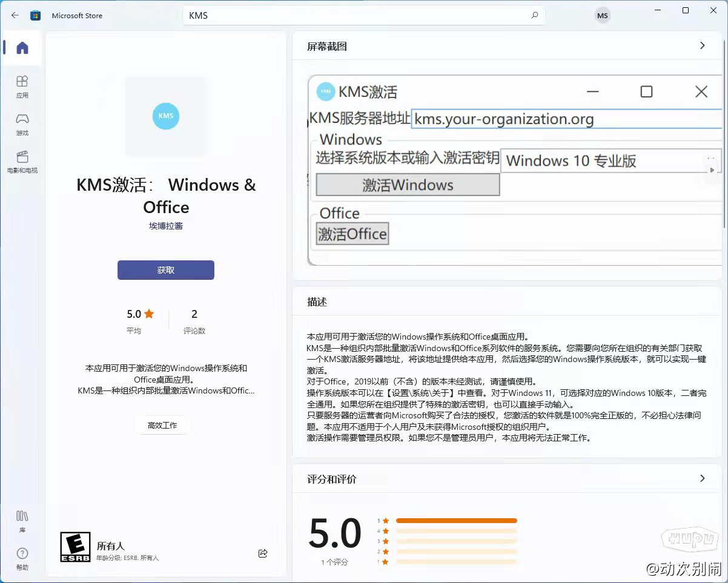
Task: Go back with the arrow icon
Action: (15, 15)
